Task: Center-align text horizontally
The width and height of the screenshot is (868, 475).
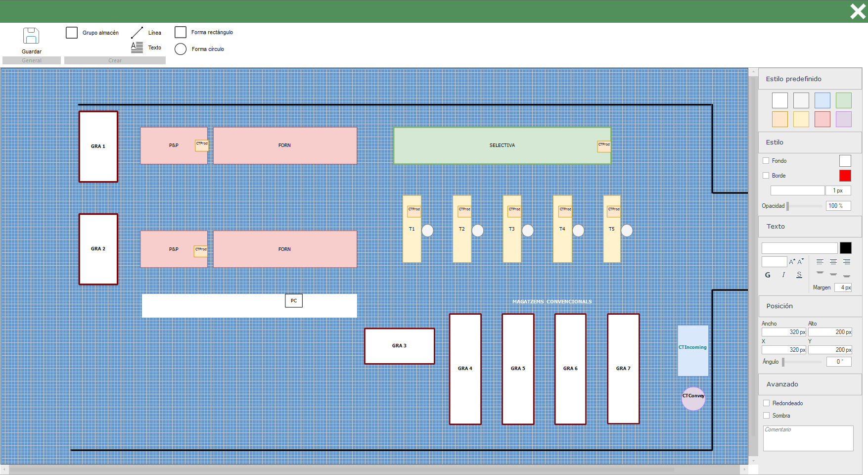Action: tap(833, 262)
